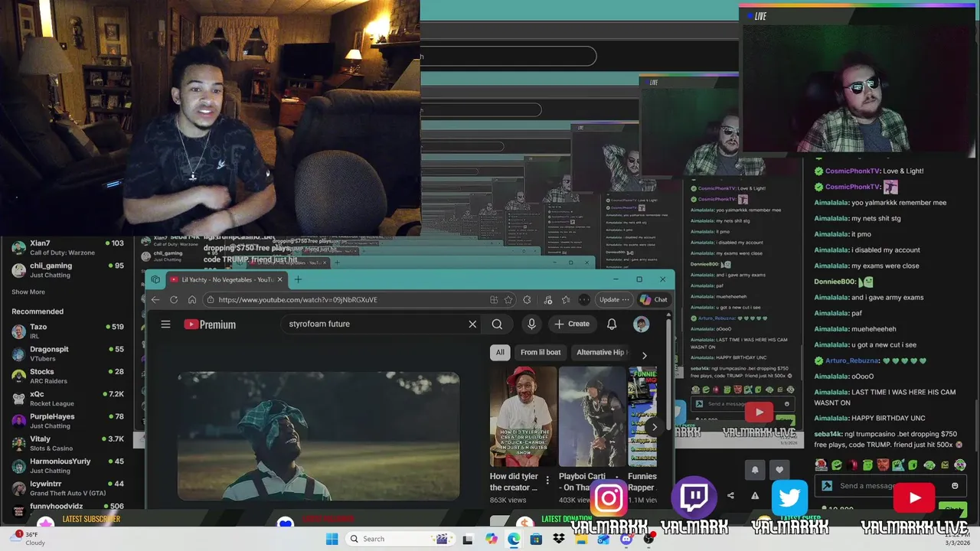Open the Copilot Chat button

pos(654,300)
